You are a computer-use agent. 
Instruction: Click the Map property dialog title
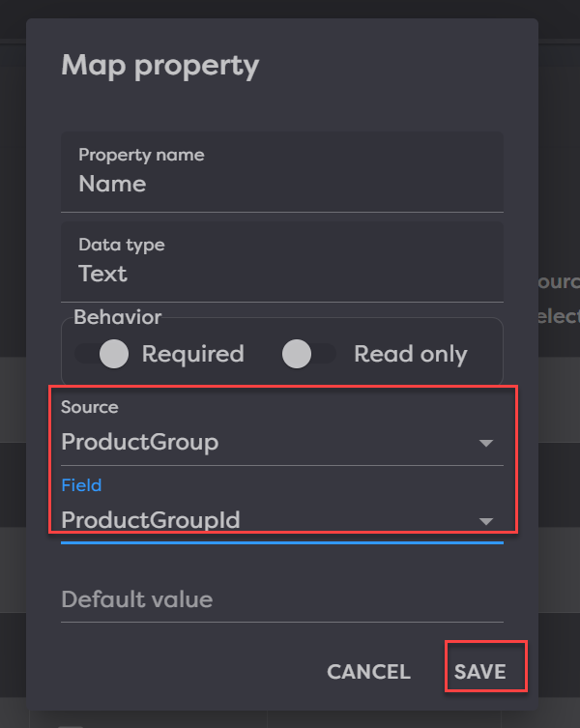pos(160,66)
